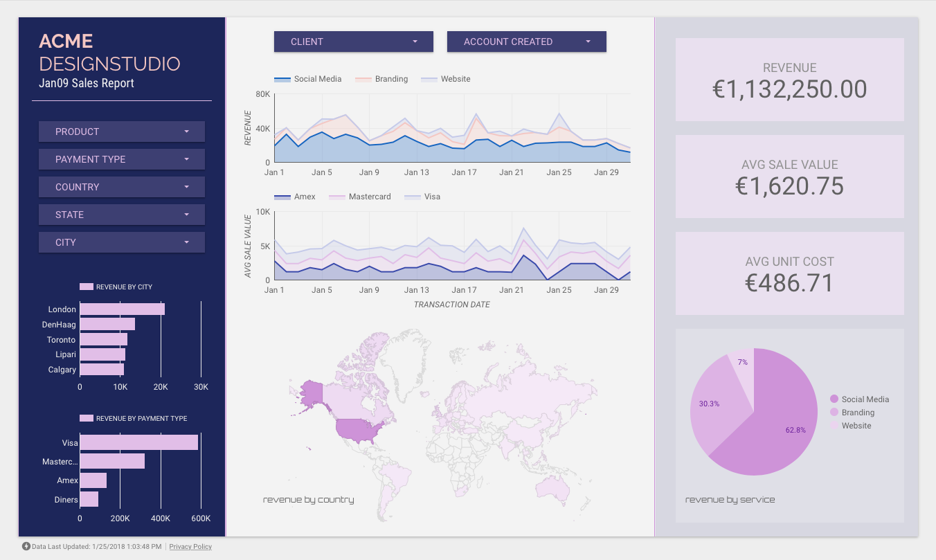Open the CLIENT filter dropdown
Screen dimensions: 936x560
coord(354,42)
